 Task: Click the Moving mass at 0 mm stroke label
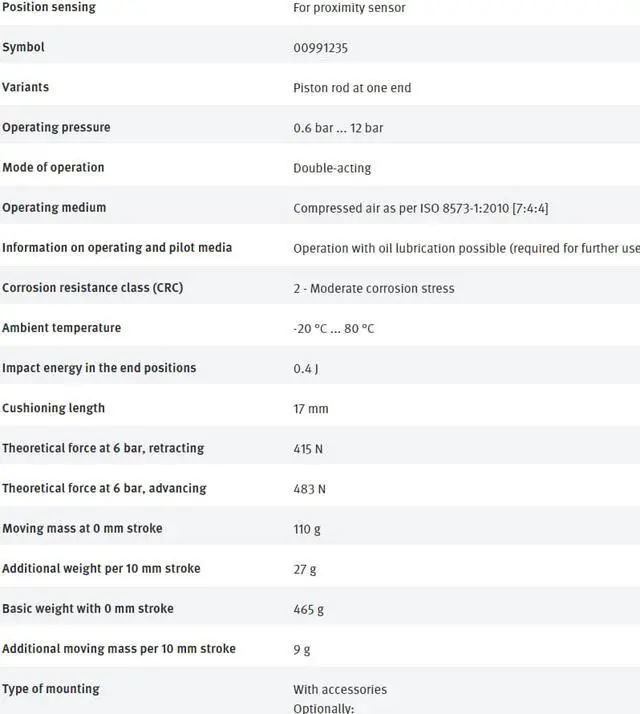coord(82,528)
